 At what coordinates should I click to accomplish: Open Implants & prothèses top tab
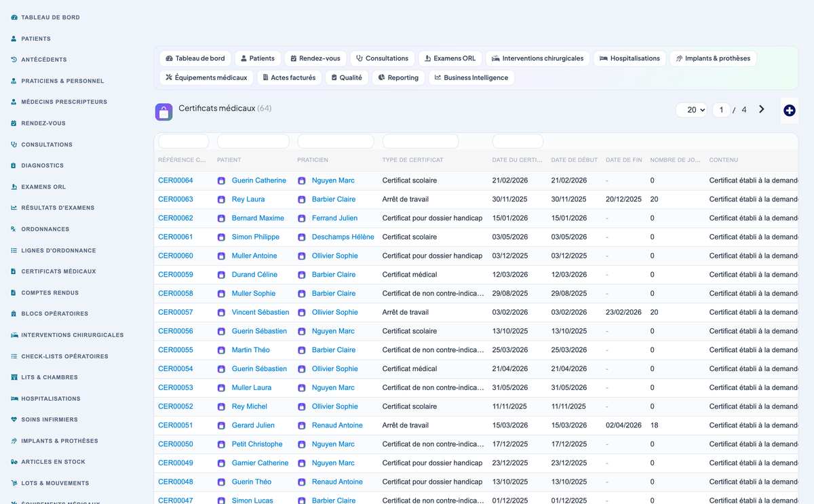pyautogui.click(x=713, y=58)
